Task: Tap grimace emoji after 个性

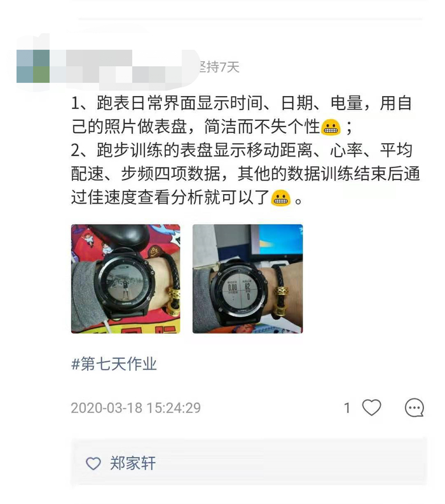Action: click(331, 127)
